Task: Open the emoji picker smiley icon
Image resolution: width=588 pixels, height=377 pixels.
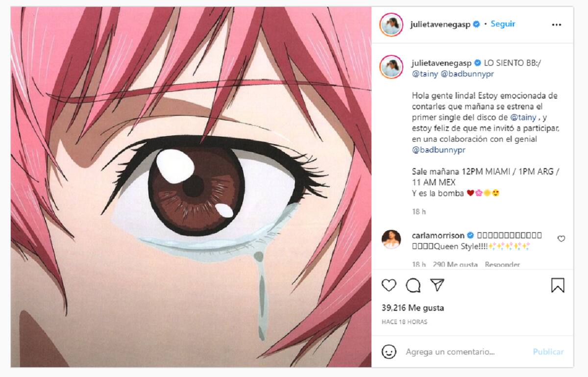Action: (x=389, y=352)
